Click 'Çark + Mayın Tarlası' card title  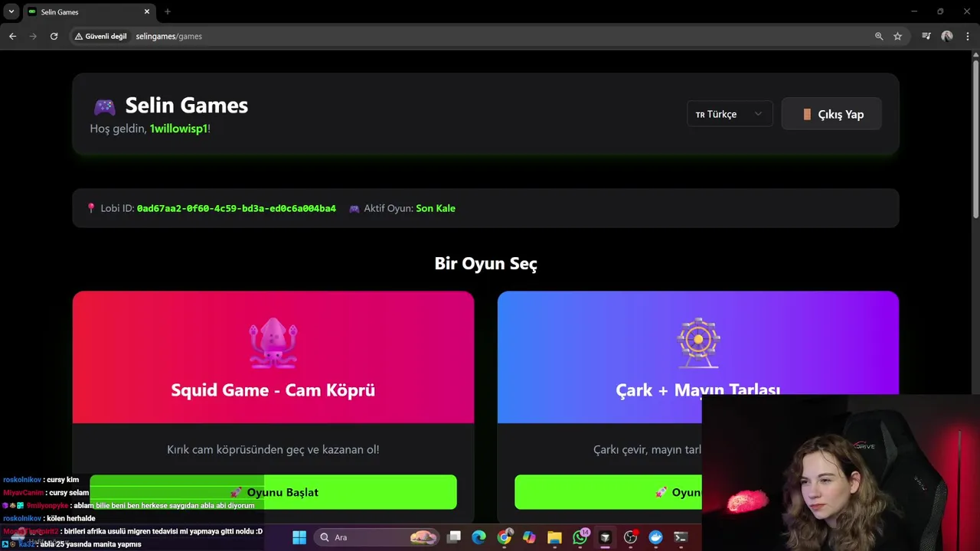coord(698,390)
